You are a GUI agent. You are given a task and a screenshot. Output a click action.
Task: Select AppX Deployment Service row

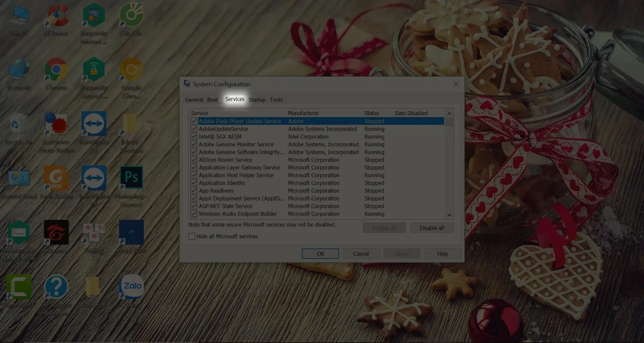coord(317,198)
